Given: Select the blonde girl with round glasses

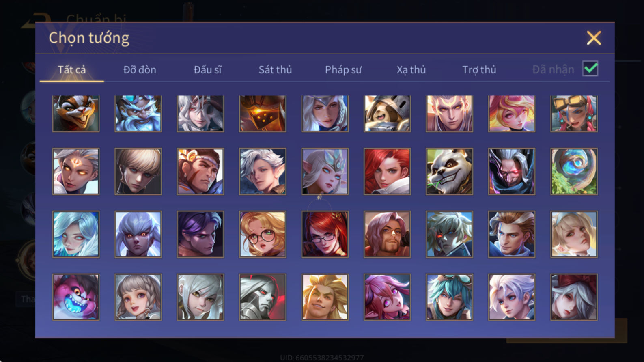Looking at the screenshot, I should pyautogui.click(x=263, y=234).
